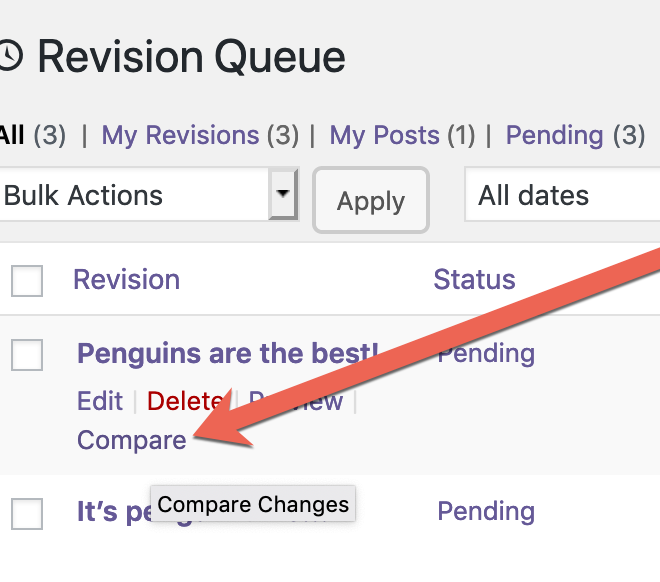Open the Bulk Actions select box

click(148, 194)
